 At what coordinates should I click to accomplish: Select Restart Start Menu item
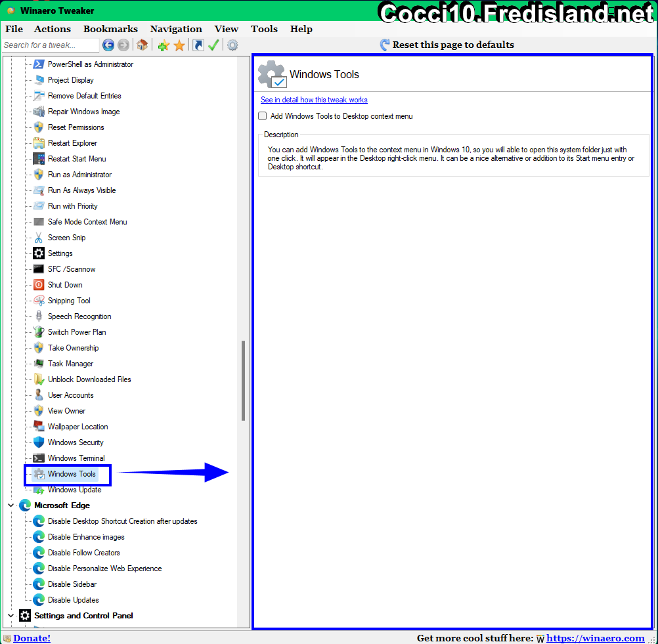[x=77, y=159]
